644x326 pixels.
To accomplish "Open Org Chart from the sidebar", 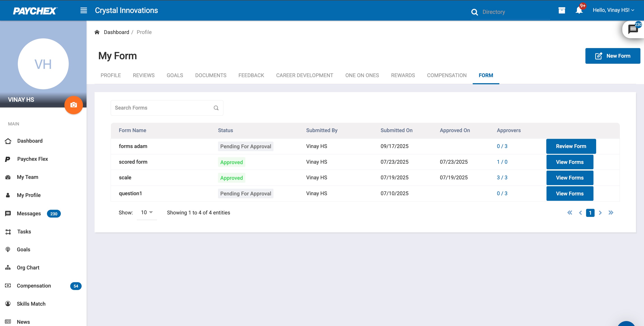I will coord(28,267).
